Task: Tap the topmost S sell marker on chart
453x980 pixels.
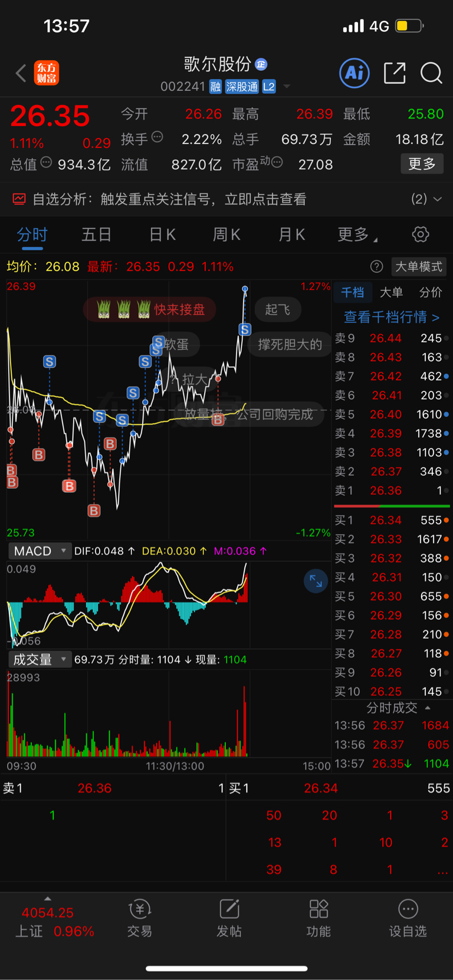Action: (x=245, y=330)
